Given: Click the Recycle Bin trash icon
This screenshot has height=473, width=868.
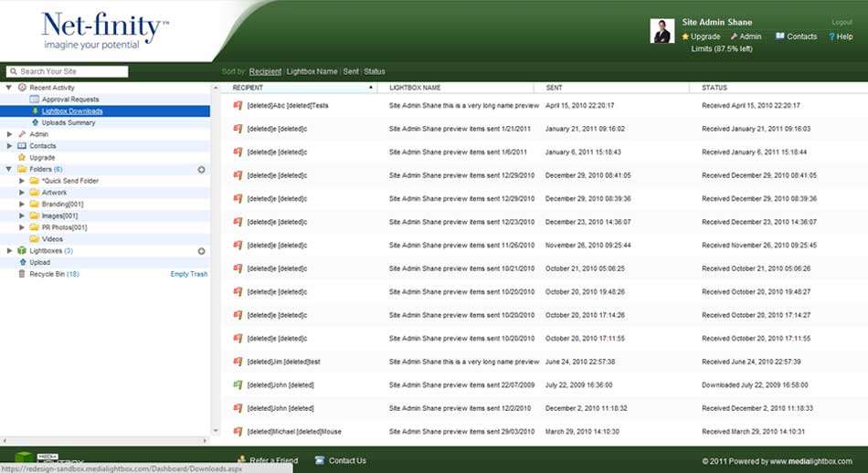Looking at the screenshot, I should pos(22,274).
